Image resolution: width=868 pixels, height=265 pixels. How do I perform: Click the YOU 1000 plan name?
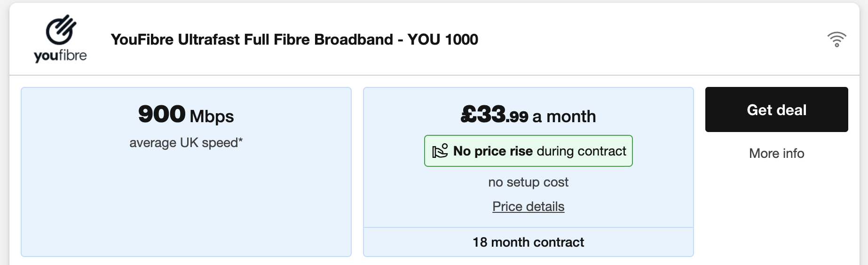443,39
